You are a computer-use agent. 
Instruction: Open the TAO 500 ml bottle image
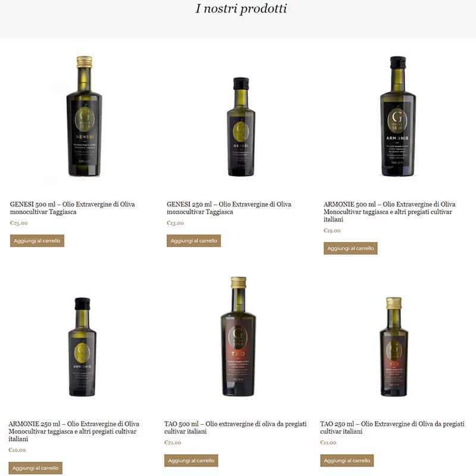tap(239, 336)
